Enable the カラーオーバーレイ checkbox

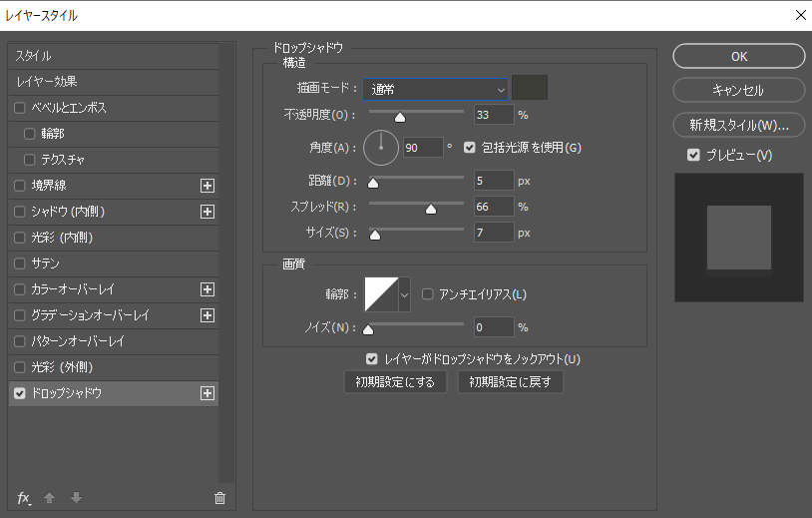[20, 289]
